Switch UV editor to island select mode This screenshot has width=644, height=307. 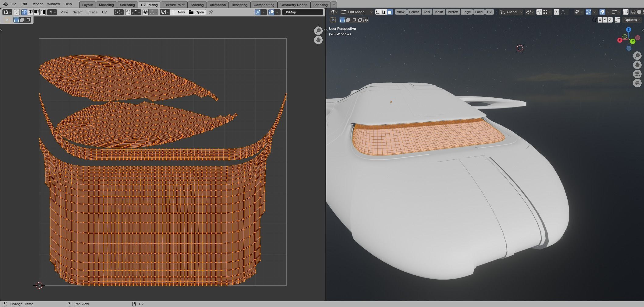(x=43, y=12)
